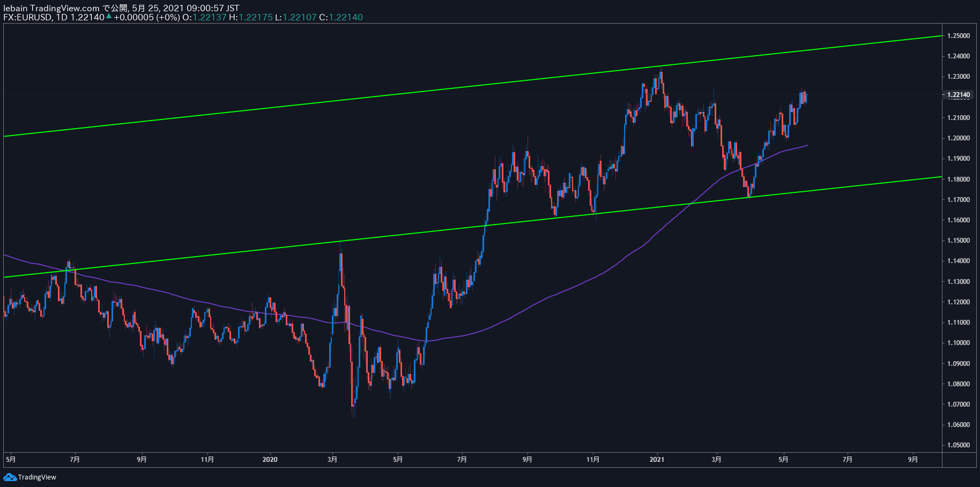Image resolution: width=980 pixels, height=487 pixels.
Task: Click the 2020 year label on time axis
Action: point(270,460)
